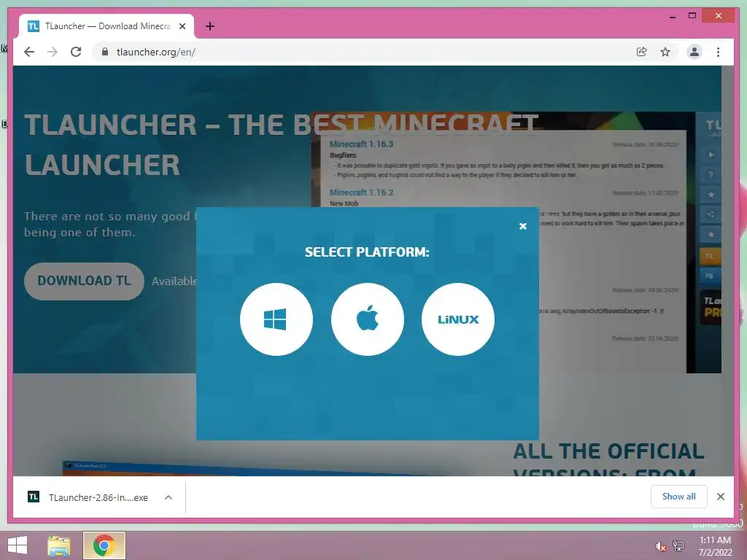
Task: Reload the tlauncher.org page
Action: coord(76,52)
